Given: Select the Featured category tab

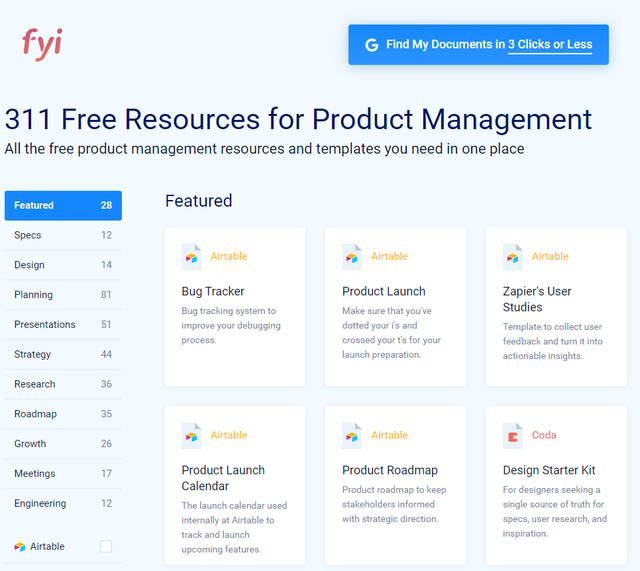Looking at the screenshot, I should click(63, 206).
